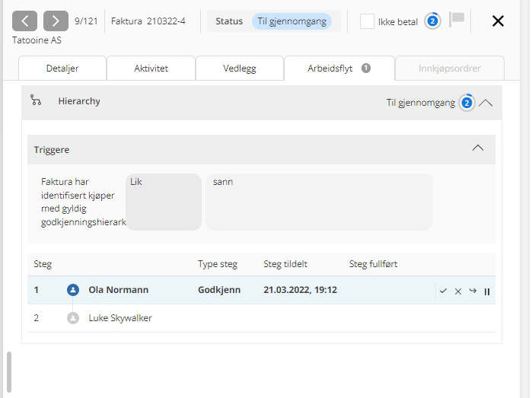Collapse the Triggere section
The image size is (532, 398).
[x=478, y=148]
